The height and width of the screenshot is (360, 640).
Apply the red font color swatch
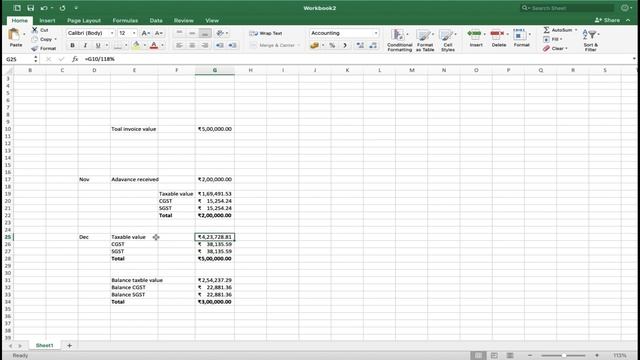[154, 45]
